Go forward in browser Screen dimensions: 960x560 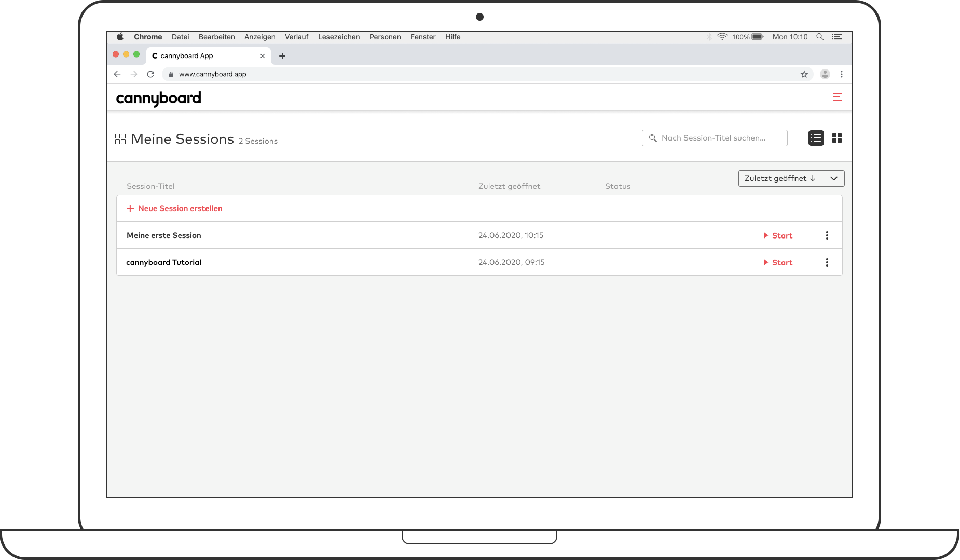click(x=134, y=74)
